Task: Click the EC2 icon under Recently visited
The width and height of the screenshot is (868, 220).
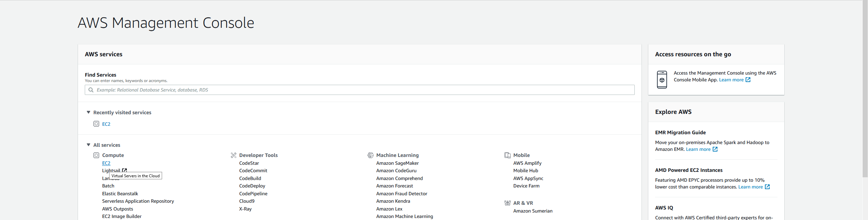Action: pos(96,124)
